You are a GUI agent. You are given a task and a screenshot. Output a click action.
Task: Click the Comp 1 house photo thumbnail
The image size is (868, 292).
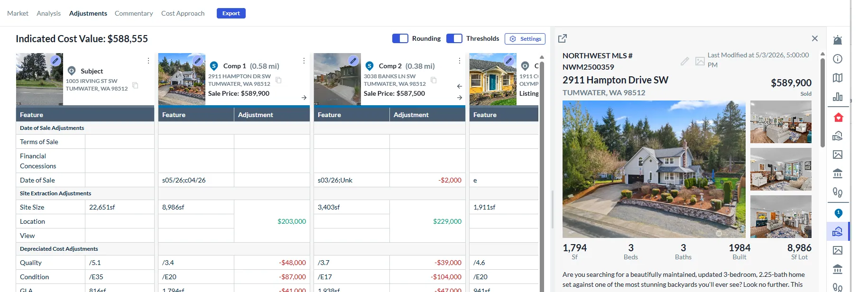(x=182, y=79)
